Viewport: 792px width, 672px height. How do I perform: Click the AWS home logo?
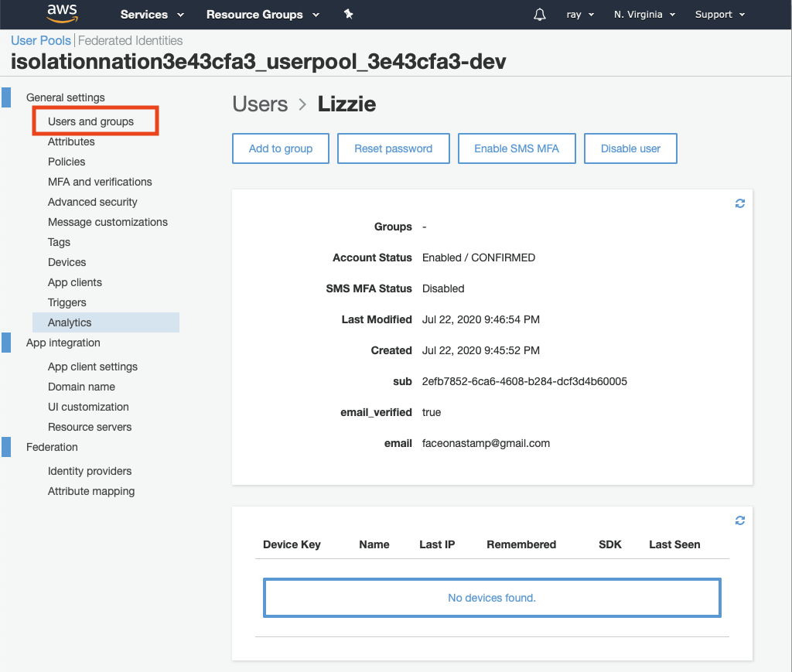tap(62, 14)
